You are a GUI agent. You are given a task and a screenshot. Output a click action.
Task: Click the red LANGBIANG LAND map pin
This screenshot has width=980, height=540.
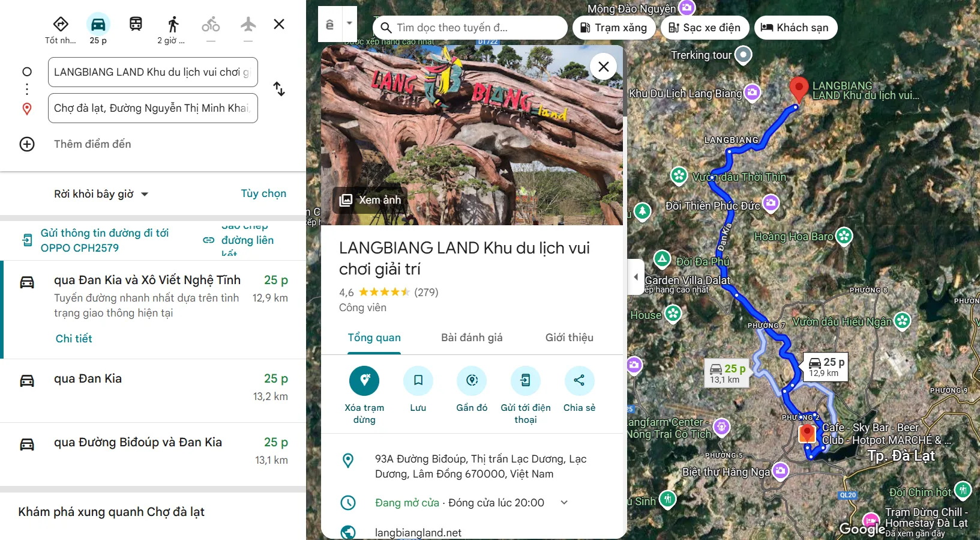[x=798, y=89]
